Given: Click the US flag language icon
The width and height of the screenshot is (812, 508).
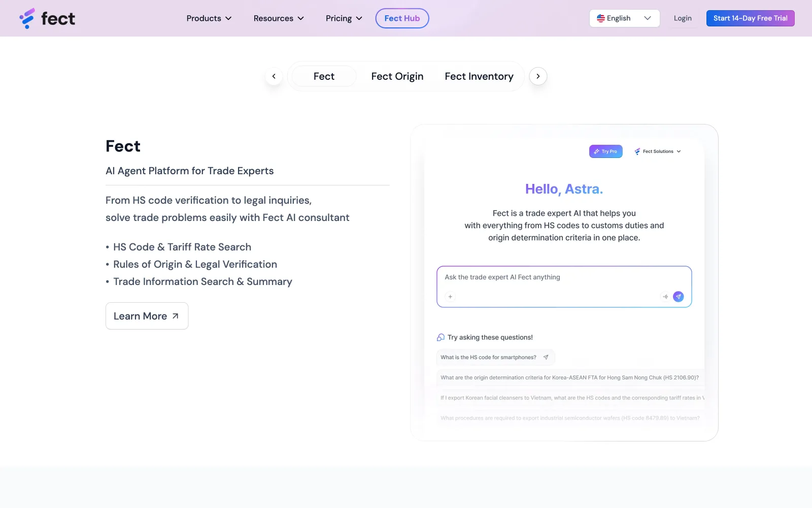Looking at the screenshot, I should click(601, 18).
